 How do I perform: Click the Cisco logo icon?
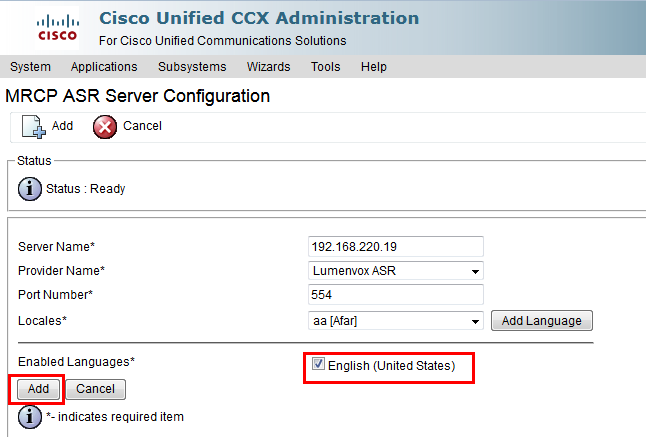tap(57, 28)
